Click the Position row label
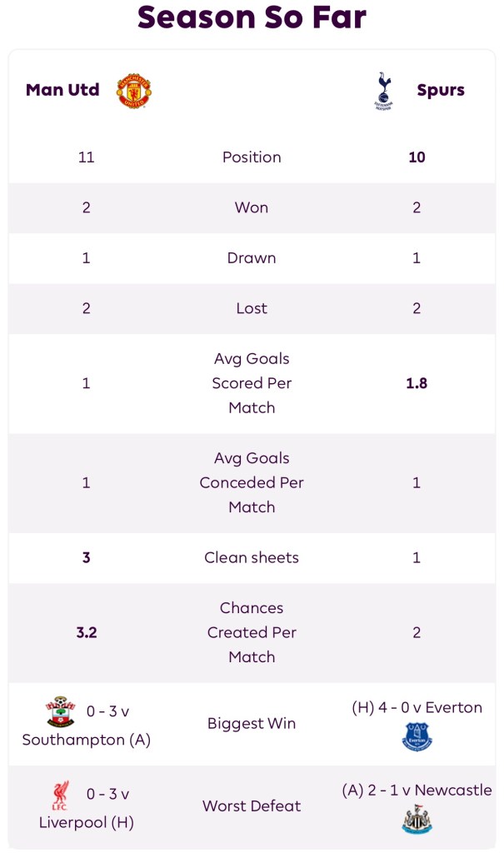This screenshot has height=853, width=504. coord(252,157)
